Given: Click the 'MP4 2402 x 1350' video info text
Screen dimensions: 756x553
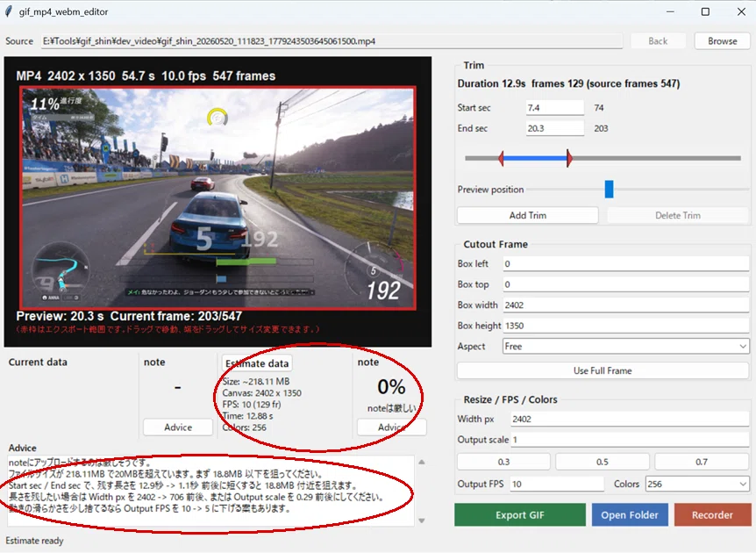Looking at the screenshot, I should (146, 75).
